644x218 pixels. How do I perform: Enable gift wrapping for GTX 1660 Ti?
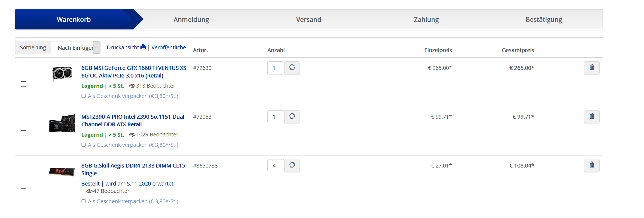pos(84,96)
